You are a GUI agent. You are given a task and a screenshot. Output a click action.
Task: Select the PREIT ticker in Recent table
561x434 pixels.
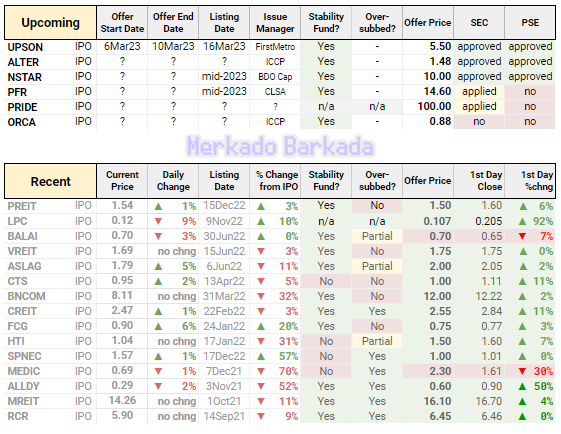click(x=22, y=206)
